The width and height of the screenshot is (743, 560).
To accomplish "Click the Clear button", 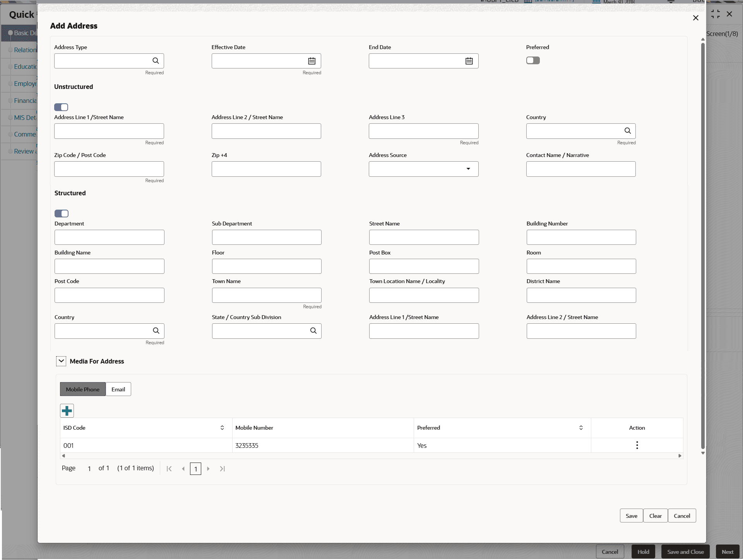I will click(655, 516).
